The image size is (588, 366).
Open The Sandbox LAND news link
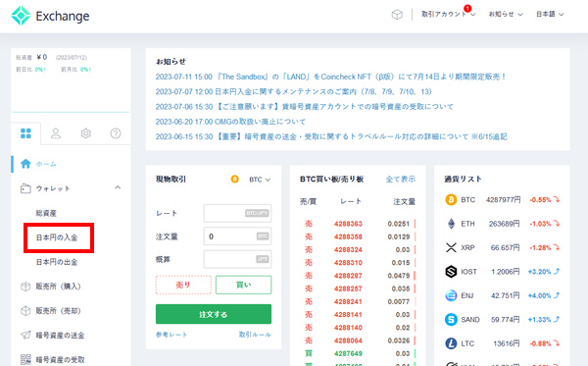coord(331,77)
